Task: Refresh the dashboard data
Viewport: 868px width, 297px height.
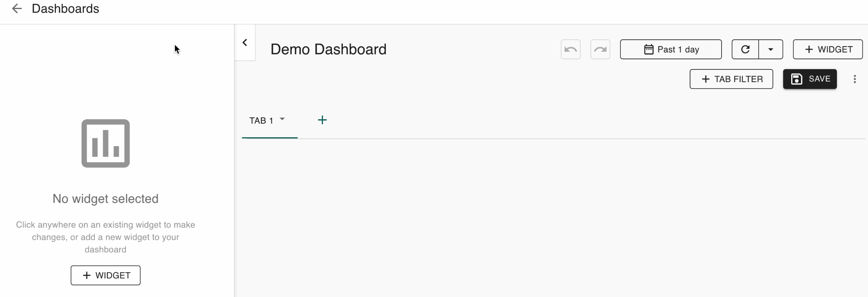Action: click(x=745, y=49)
